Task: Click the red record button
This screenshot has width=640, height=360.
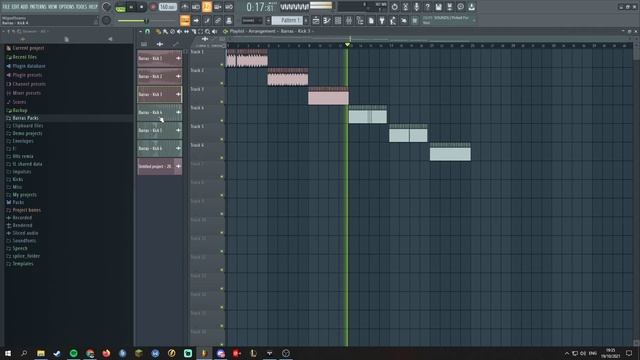Action: point(153,7)
